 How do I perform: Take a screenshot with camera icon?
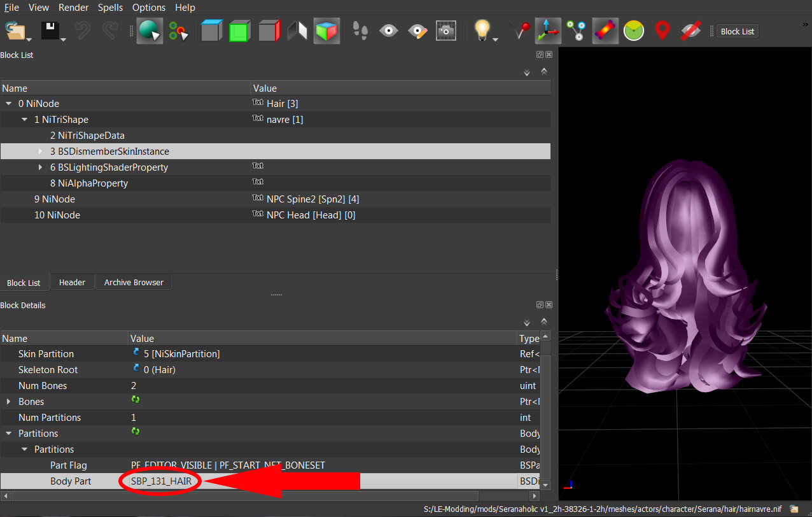pos(445,31)
